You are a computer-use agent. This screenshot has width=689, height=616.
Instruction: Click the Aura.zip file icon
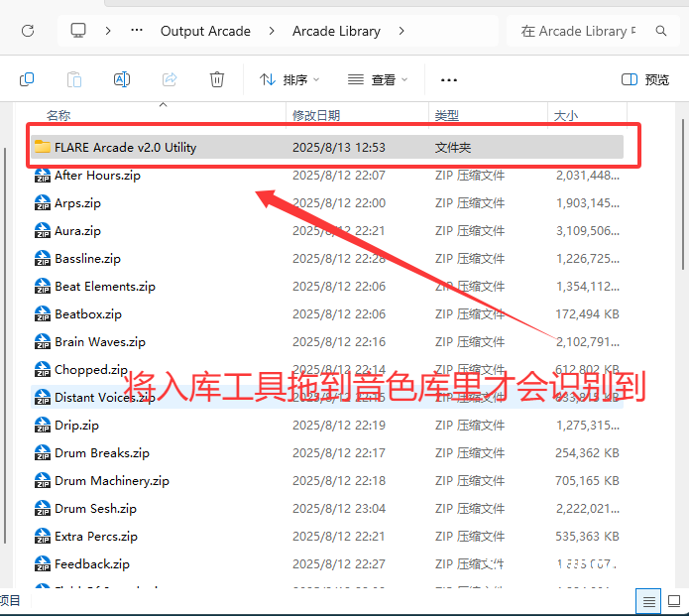[x=43, y=230]
